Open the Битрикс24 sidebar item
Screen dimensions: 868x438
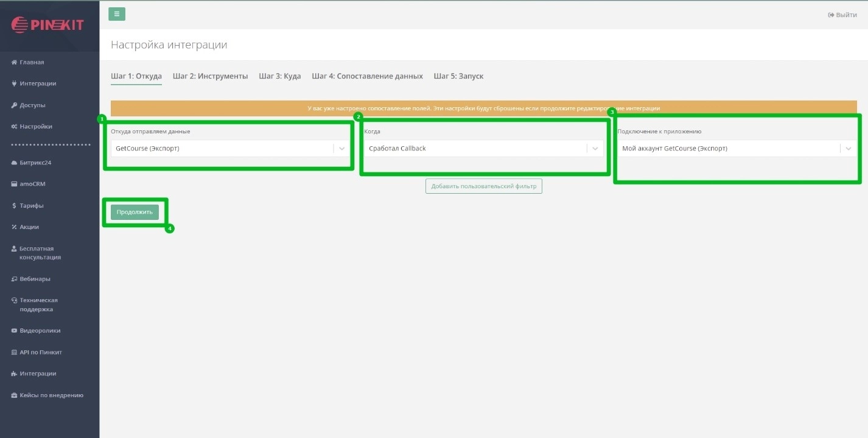(35, 163)
